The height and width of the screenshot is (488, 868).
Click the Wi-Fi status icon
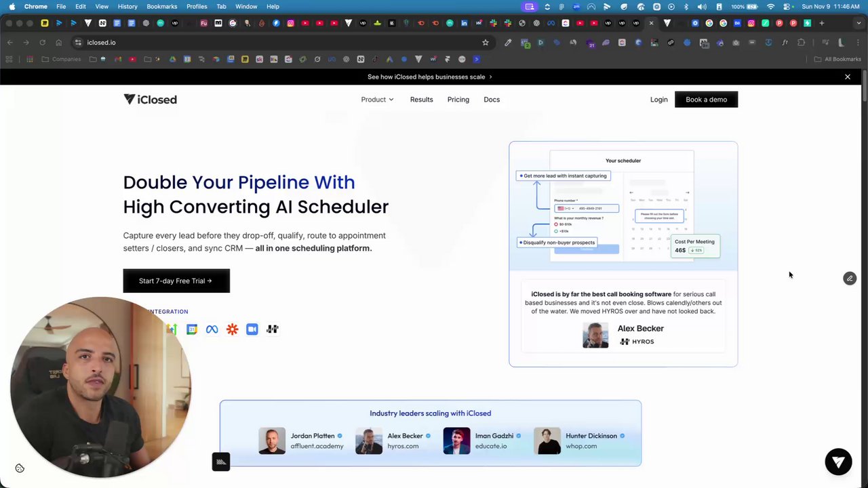770,6
